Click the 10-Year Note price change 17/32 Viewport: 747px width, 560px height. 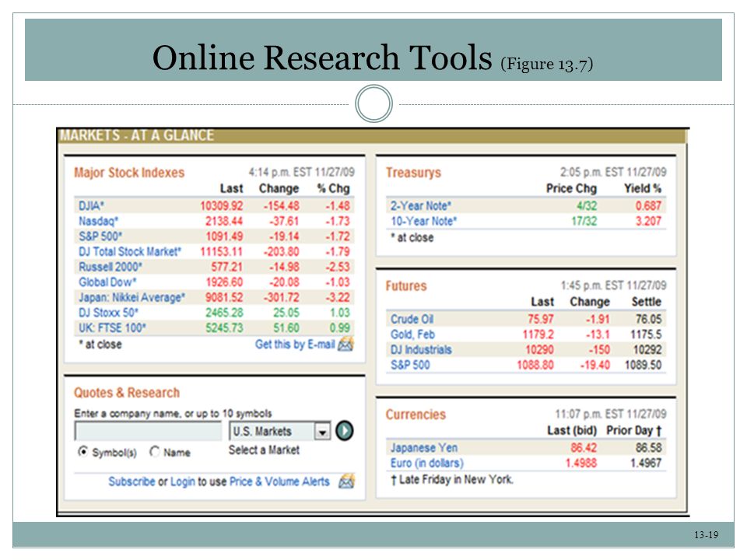(584, 221)
